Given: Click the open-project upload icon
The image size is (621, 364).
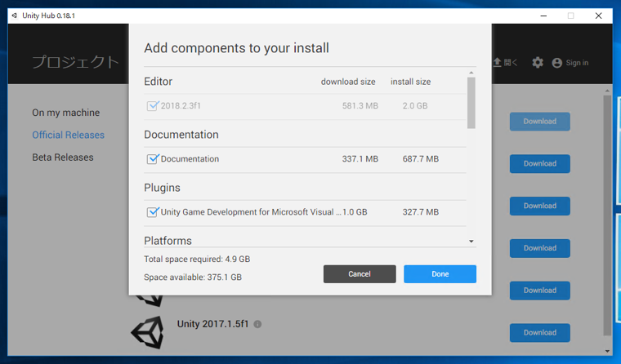Looking at the screenshot, I should 498,62.
